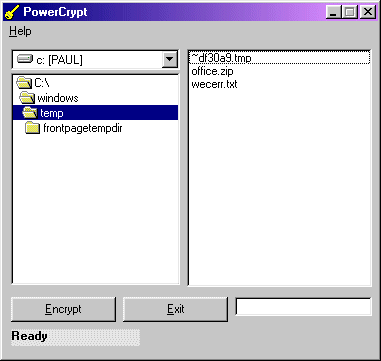
Task: Select the highlighted temp directory
Action: click(x=95, y=113)
